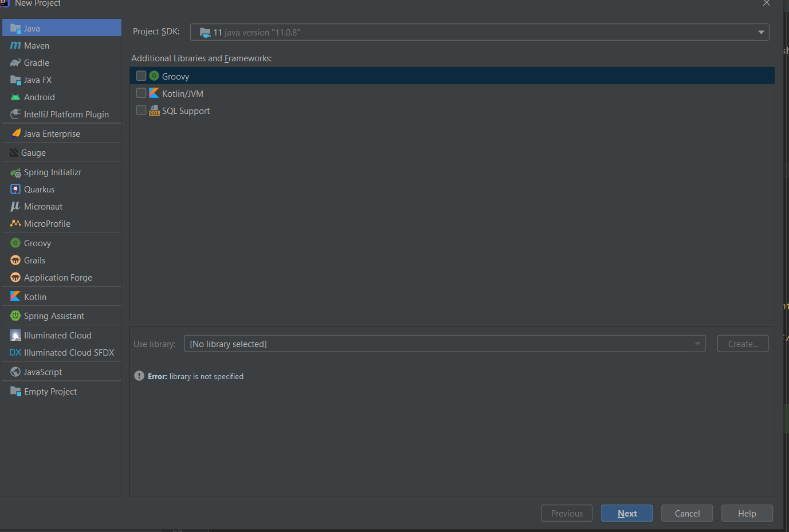Click the Kotlin/JVM icon in the frameworks list
The image size is (789, 532).
click(154, 93)
